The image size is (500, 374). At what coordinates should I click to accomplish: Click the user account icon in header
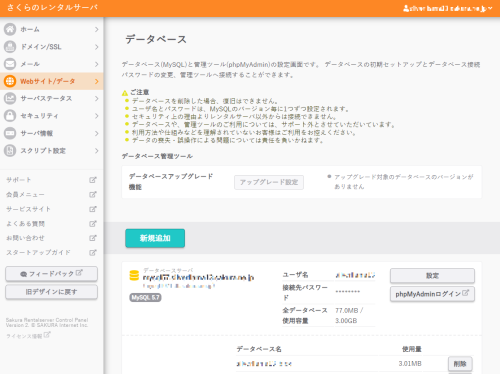406,8
